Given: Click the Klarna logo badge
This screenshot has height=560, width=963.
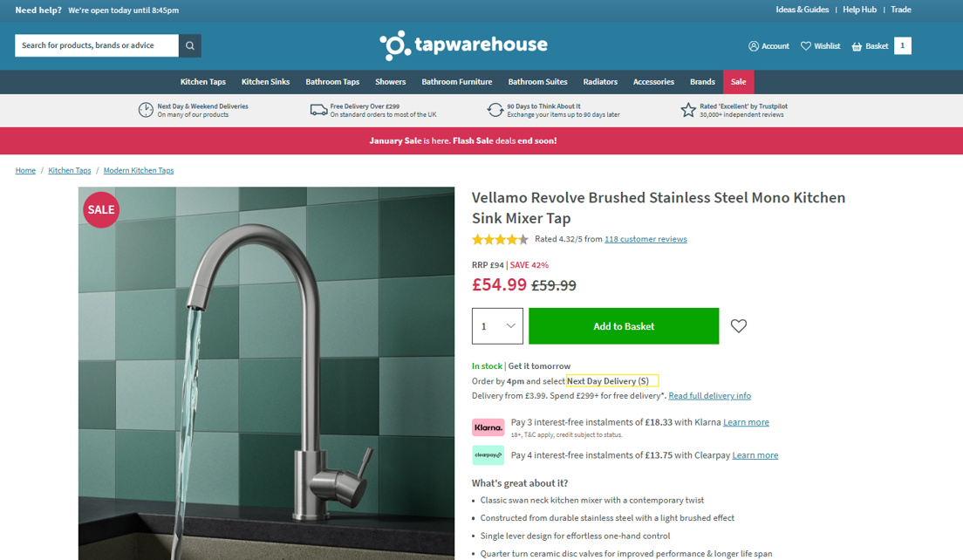Looking at the screenshot, I should click(488, 427).
